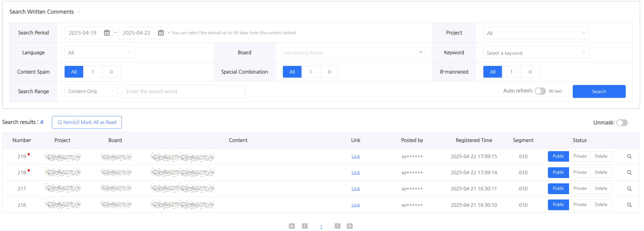Set Content Spam filter to 1
This screenshot has width=644, height=231.
[x=93, y=72]
